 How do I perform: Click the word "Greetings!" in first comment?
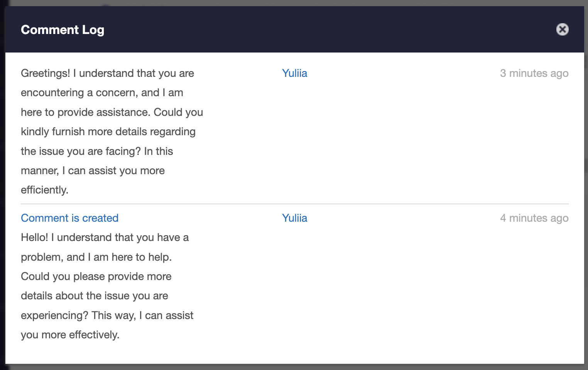pyautogui.click(x=46, y=73)
